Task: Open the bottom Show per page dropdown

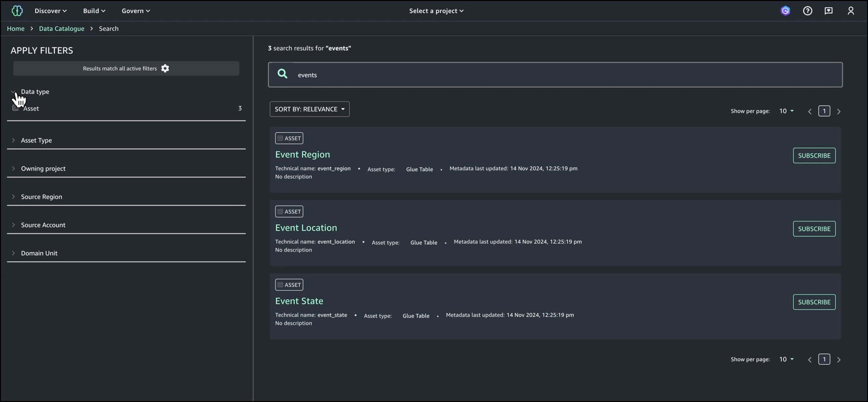Action: click(786, 359)
